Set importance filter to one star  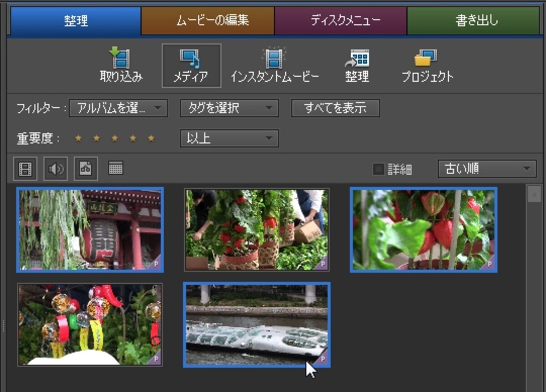click(x=78, y=138)
